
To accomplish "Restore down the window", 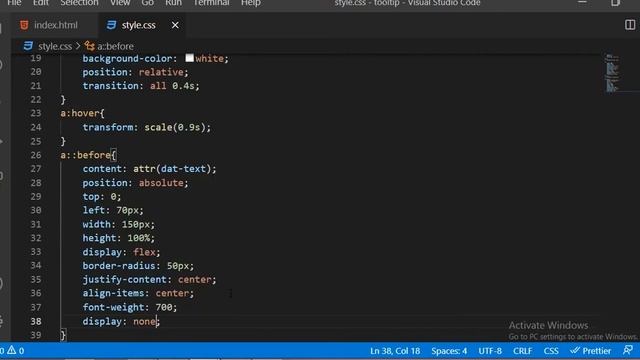I will click(615, 3).
